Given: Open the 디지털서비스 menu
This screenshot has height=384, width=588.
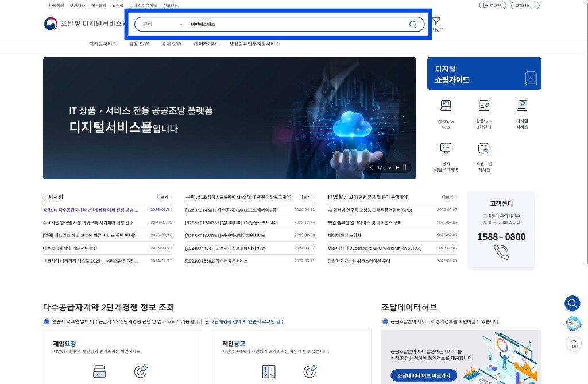Looking at the screenshot, I should (103, 44).
